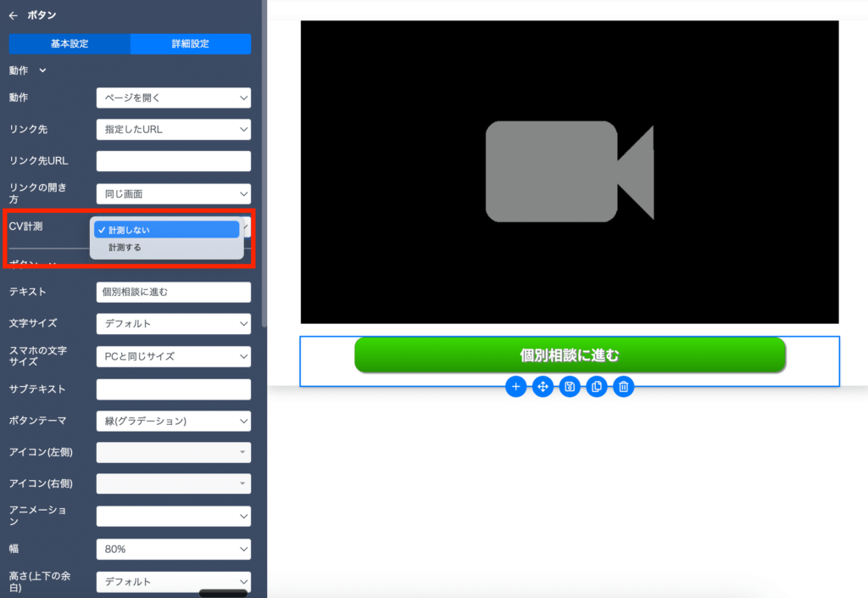Image resolution: width=868 pixels, height=598 pixels.
Task: Open the スマホの文字サイズ dropdown
Action: point(173,356)
